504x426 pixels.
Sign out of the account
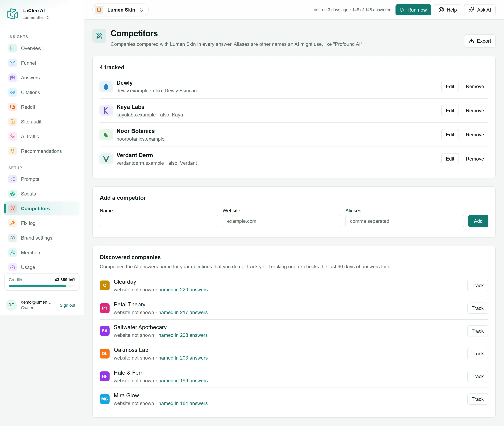[x=67, y=305]
